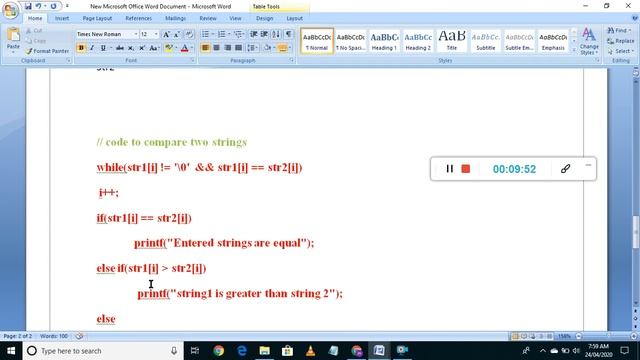
Task: Decrease the paragraph indent
Action: point(253,34)
